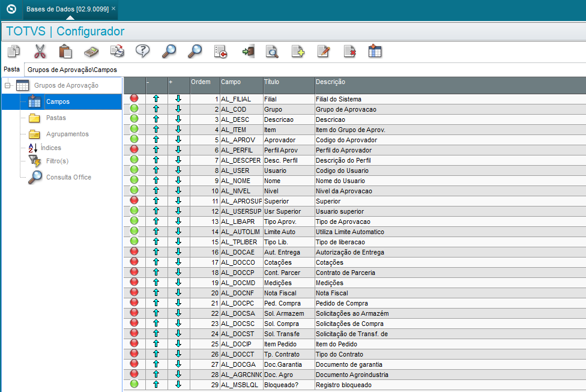Select the 'Utiliza Limite Automatico' description cell
586x392 pixels.
pos(450,232)
